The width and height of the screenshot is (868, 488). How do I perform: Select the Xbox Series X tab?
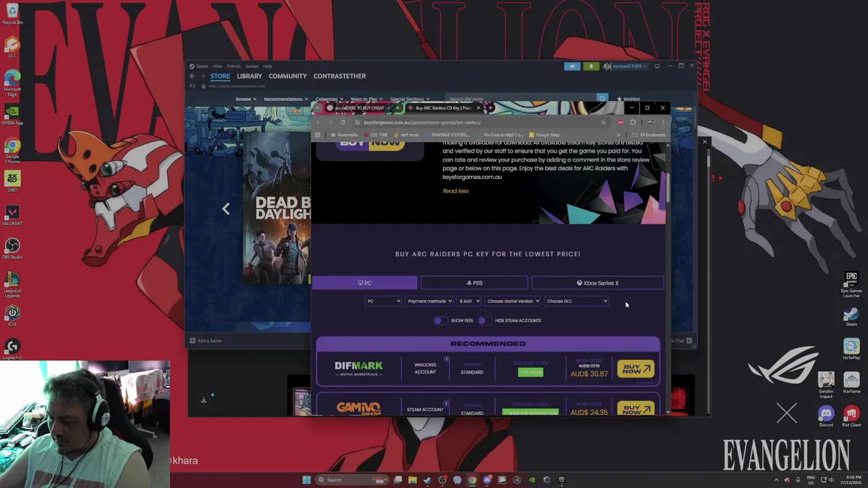[597, 283]
